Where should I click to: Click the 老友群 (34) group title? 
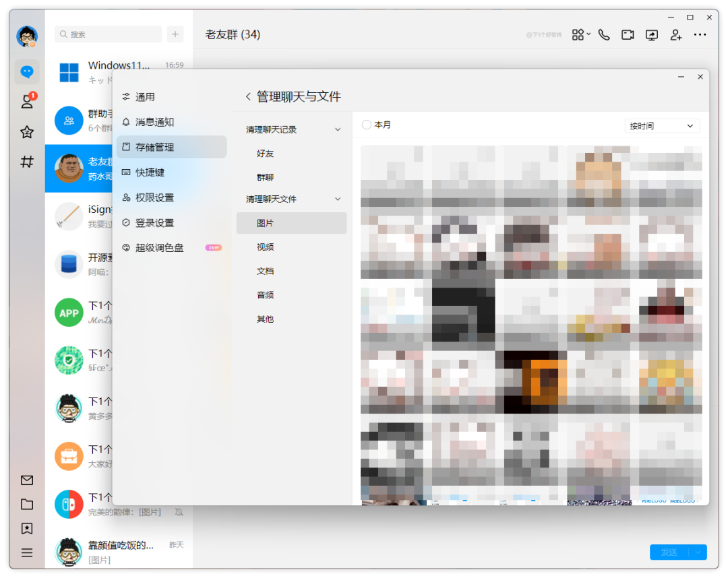[233, 34]
